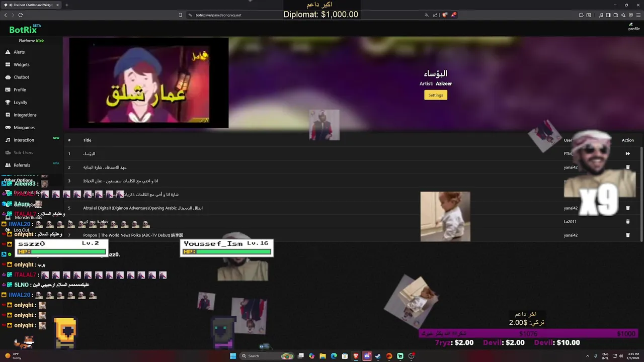Open the Referrals sidebar item
Image resolution: width=644 pixels, height=362 pixels.
tap(22, 165)
